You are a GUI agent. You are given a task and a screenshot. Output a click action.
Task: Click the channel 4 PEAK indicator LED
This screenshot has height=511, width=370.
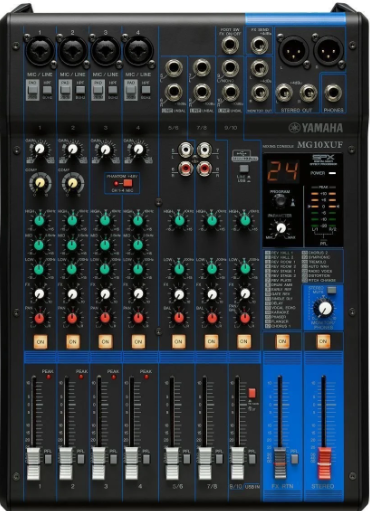146,377
